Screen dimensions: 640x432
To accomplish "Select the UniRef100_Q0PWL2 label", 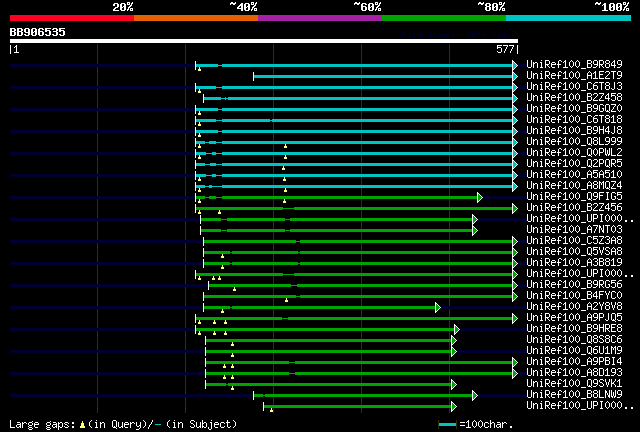I will (574, 153).
